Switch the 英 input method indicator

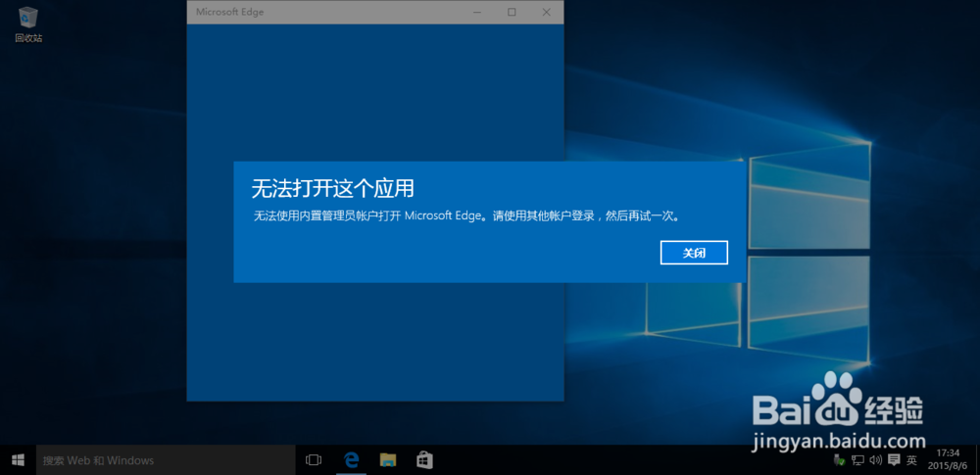(911, 460)
